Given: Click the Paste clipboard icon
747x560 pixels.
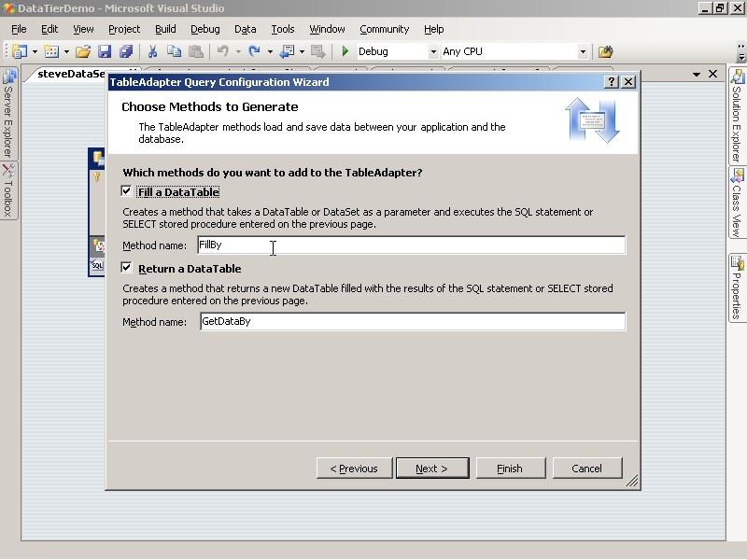Looking at the screenshot, I should [x=196, y=51].
